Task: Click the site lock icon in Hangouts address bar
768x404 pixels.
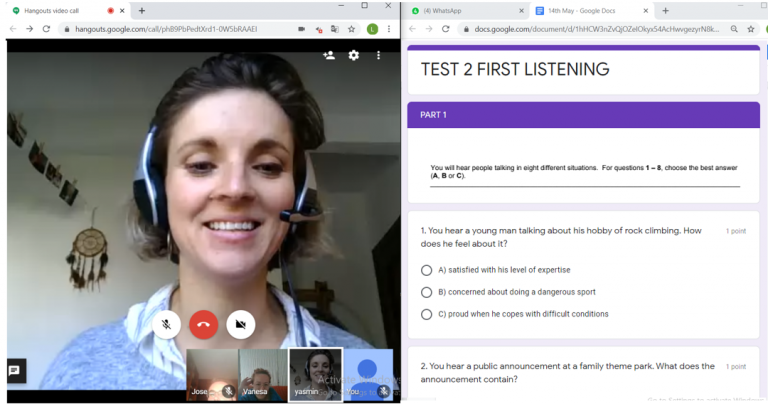Action: pyautogui.click(x=67, y=29)
